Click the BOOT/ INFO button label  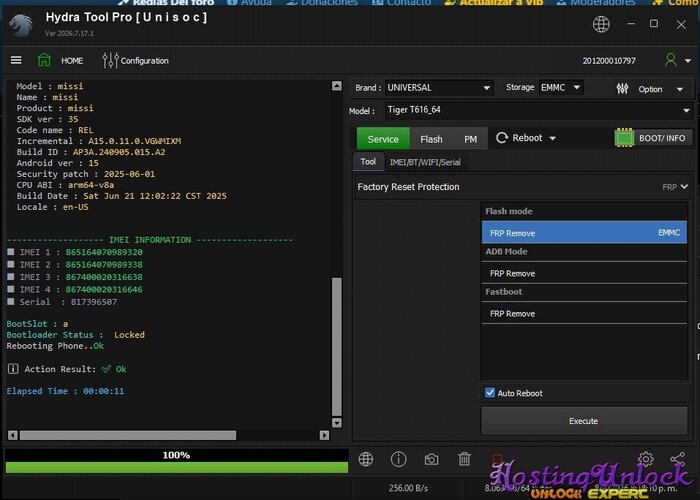tap(662, 138)
